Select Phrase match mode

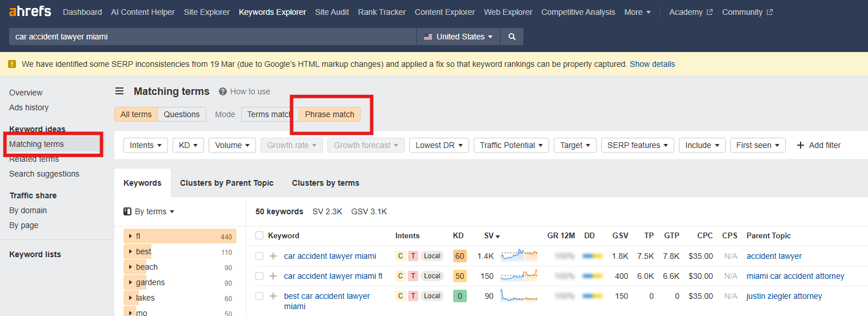coord(330,114)
